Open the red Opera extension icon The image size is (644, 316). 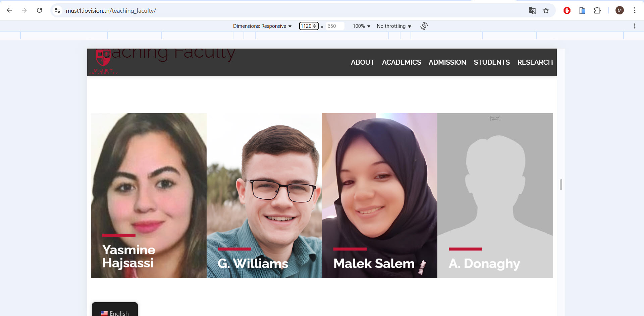567,11
